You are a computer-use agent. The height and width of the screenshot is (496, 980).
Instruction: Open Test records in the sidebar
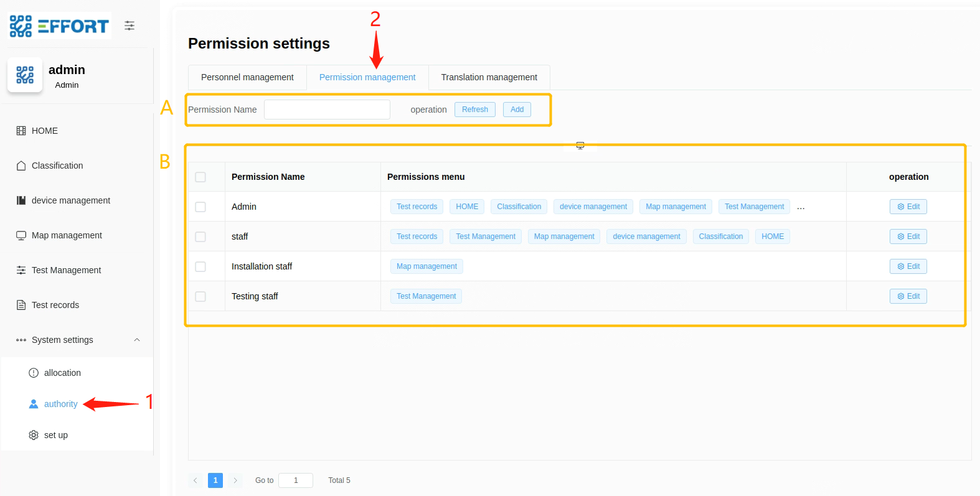(55, 305)
